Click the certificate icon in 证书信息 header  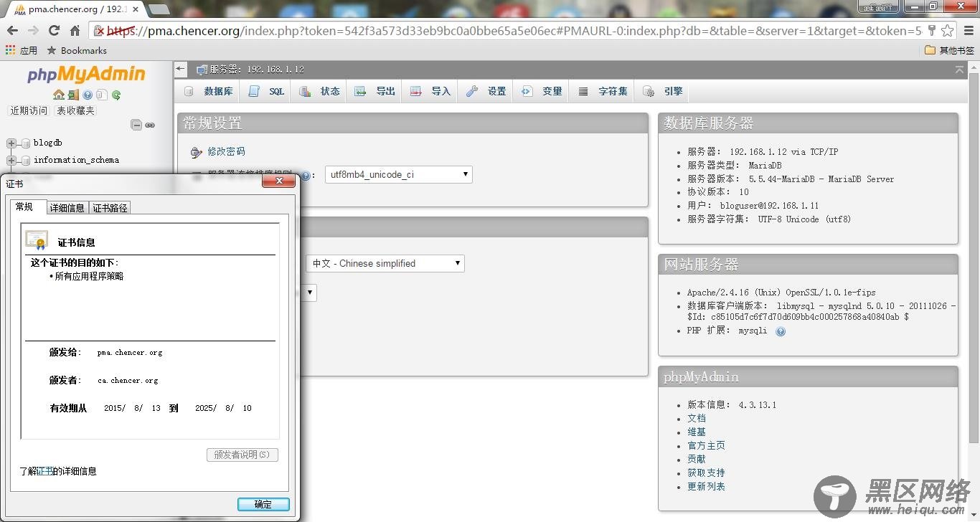click(37, 239)
